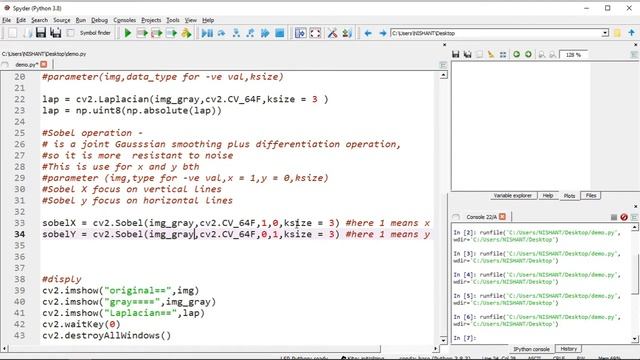Click the Symbol finder button
The height and width of the screenshot is (360, 640).
point(95,33)
